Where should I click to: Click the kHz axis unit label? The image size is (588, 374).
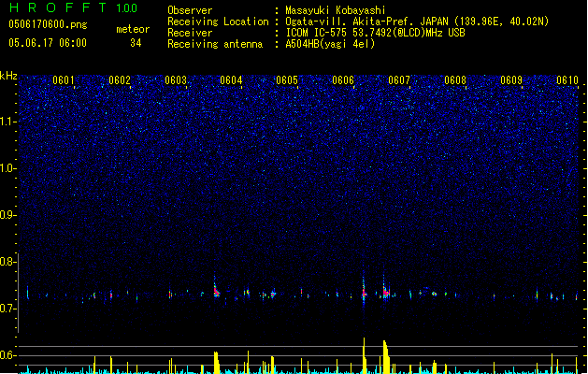[x=8, y=76]
